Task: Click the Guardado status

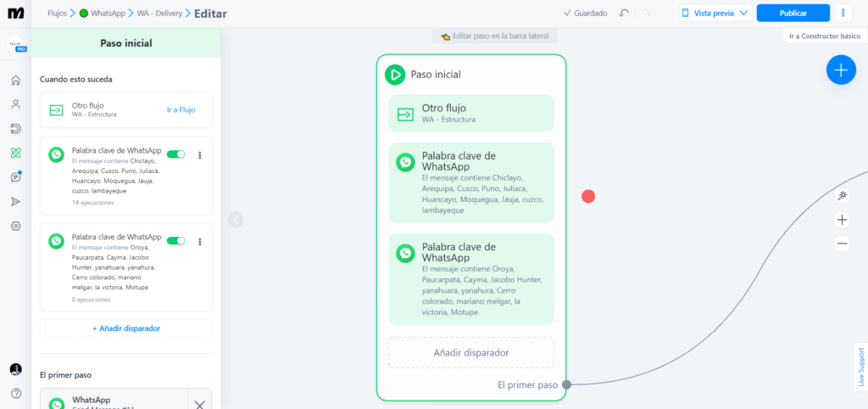Action: (x=585, y=13)
